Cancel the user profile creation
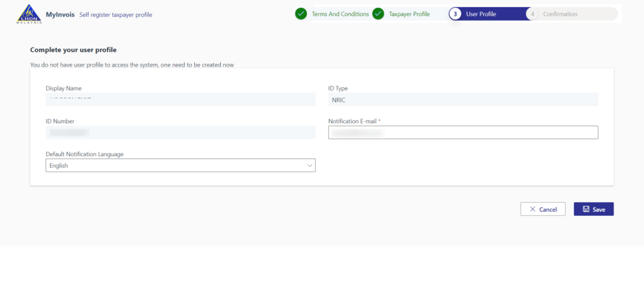The height and width of the screenshot is (292, 644). tap(543, 208)
